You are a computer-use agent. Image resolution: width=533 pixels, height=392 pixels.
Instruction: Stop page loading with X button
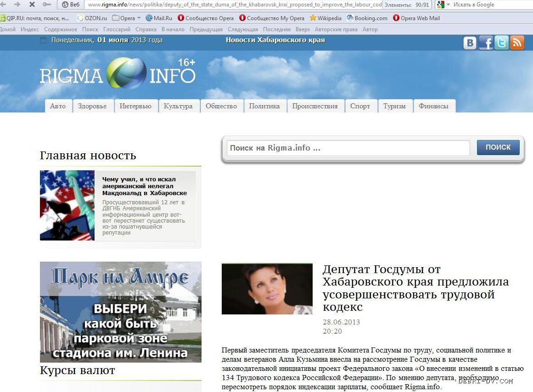[x=32, y=5]
